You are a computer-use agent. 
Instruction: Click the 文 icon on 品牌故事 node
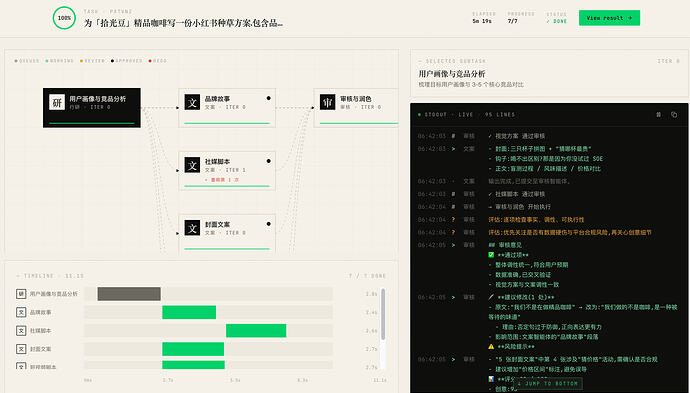[x=192, y=102]
